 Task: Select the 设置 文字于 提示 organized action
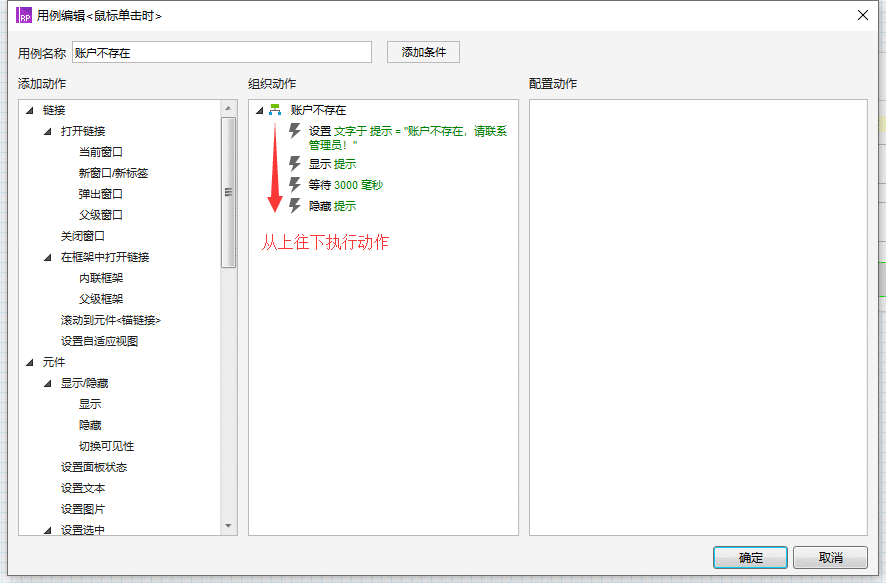(x=407, y=138)
